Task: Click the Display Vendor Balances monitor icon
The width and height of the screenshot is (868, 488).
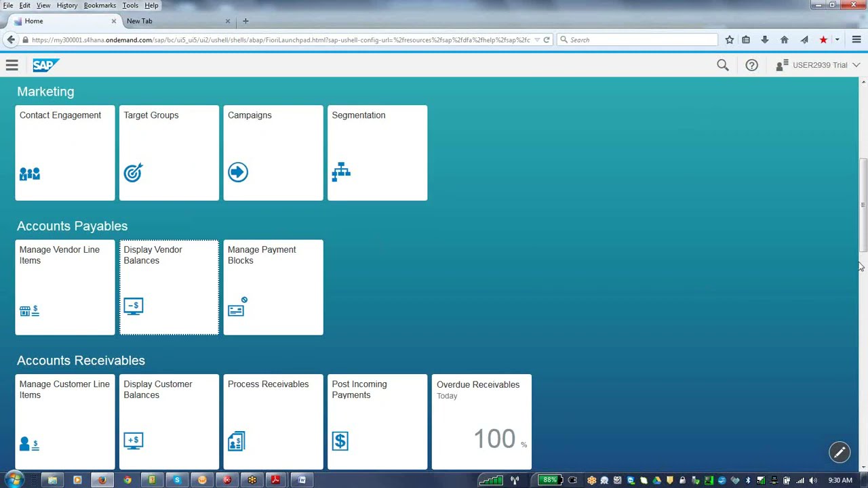Action: pyautogui.click(x=134, y=307)
